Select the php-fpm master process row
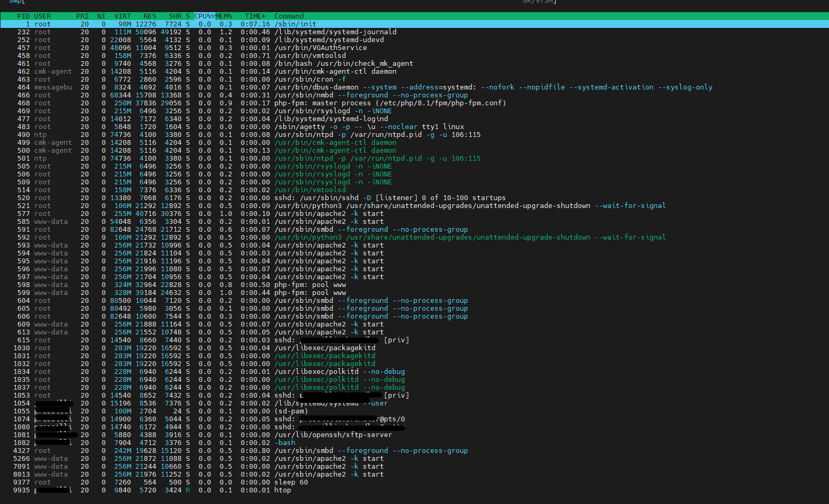The image size is (829, 504). 414,103
